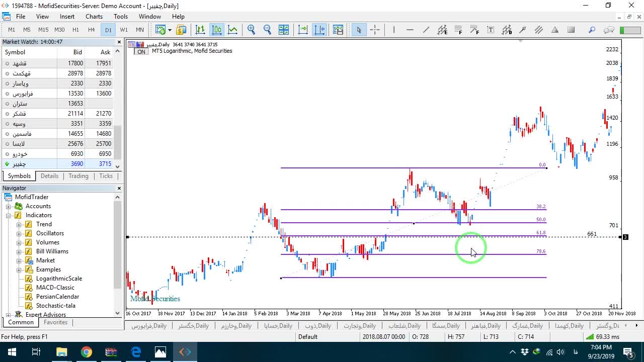Image resolution: width=644 pixels, height=362 pixels.
Task: Open the Charts menu
Action: pyautogui.click(x=94, y=17)
